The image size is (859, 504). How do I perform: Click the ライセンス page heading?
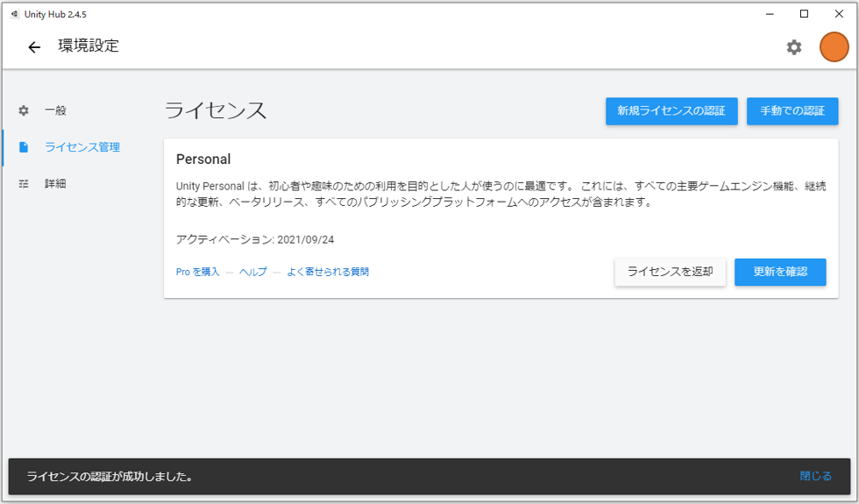[x=216, y=110]
